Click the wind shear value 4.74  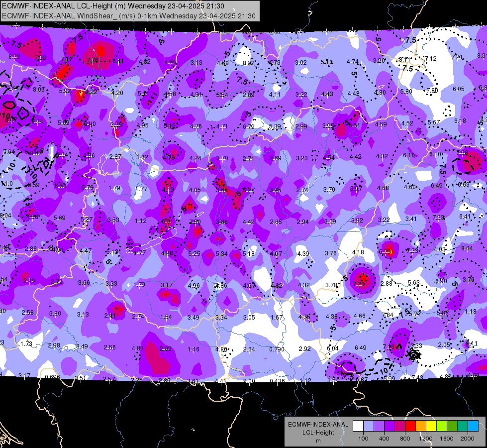tap(353, 61)
